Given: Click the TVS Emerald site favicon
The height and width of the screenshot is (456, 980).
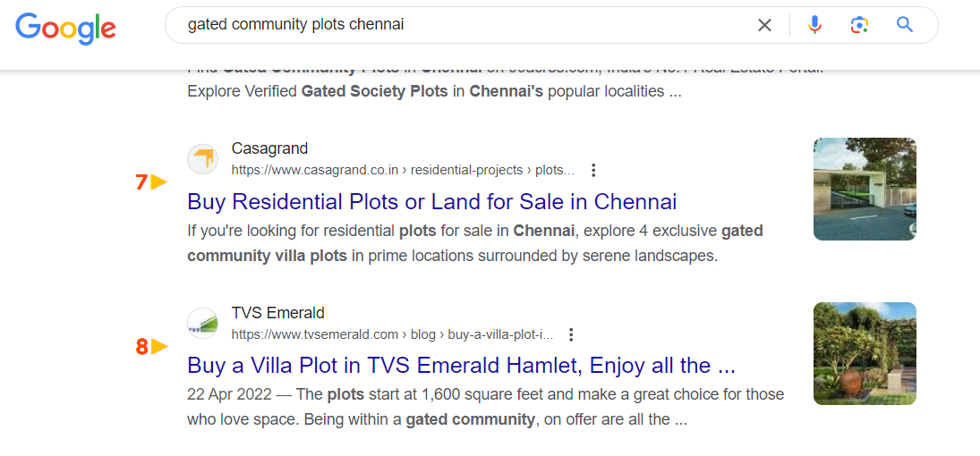Looking at the screenshot, I should click(203, 324).
